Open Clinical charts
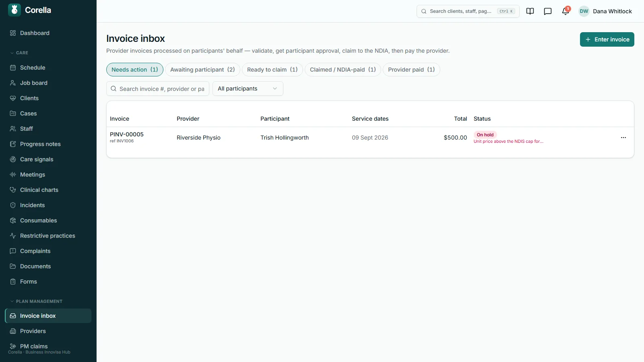The width and height of the screenshot is (644, 362). (x=48, y=190)
